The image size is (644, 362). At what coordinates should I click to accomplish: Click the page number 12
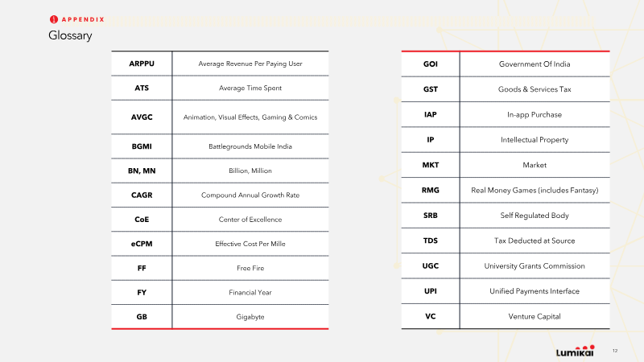[615, 351]
